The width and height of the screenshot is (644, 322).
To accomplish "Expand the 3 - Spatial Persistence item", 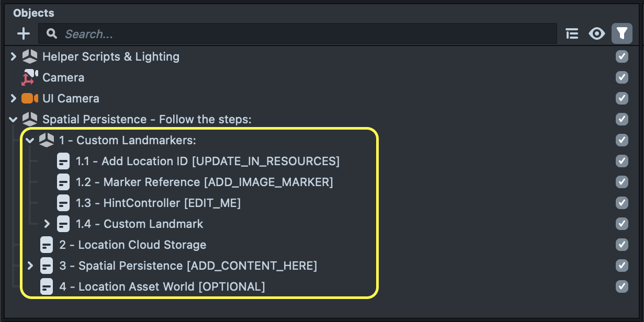I will (30, 266).
